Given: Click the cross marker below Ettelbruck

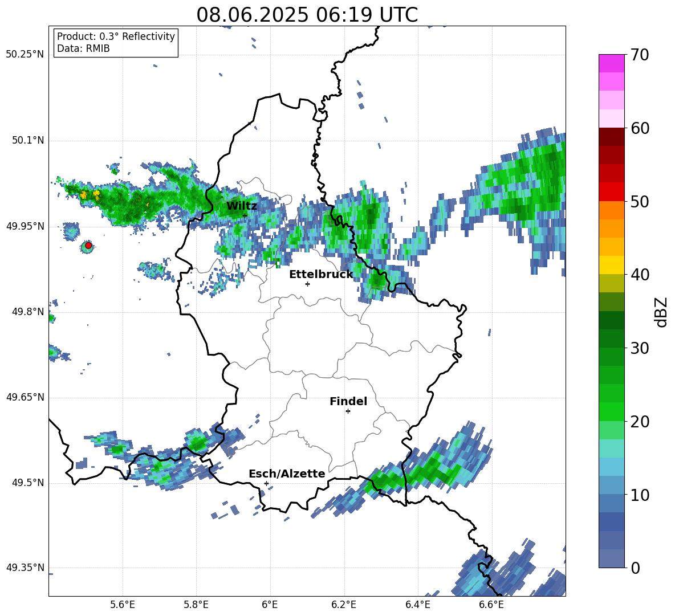Looking at the screenshot, I should point(307,284).
